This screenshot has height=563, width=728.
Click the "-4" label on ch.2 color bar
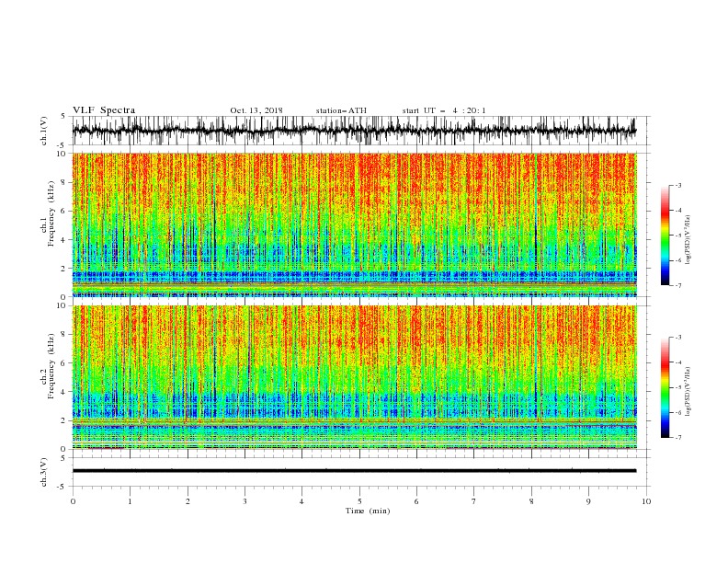tap(678, 362)
